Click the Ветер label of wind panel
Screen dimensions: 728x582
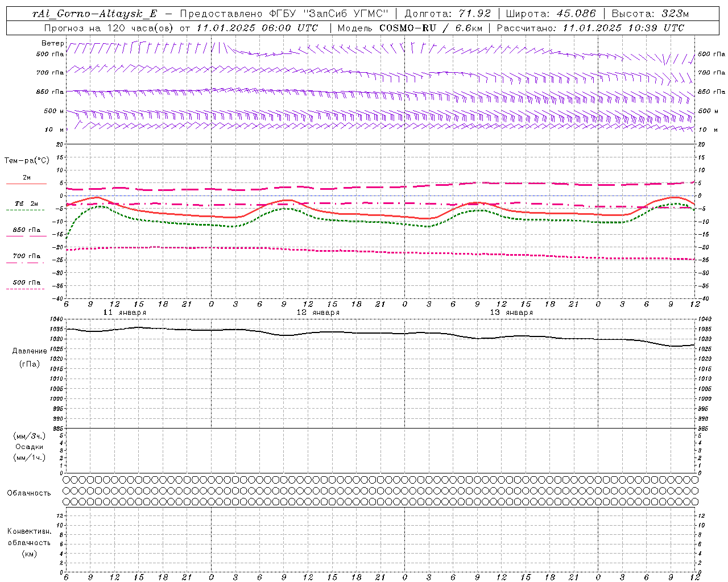coord(52,43)
